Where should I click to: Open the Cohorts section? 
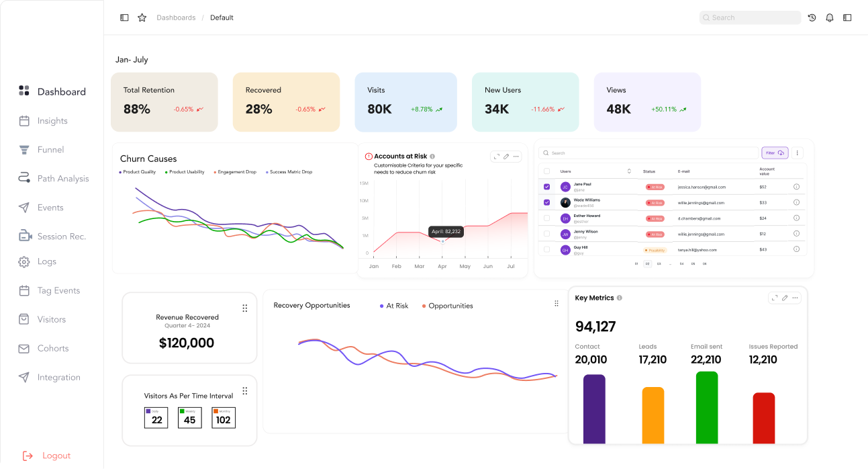52,348
